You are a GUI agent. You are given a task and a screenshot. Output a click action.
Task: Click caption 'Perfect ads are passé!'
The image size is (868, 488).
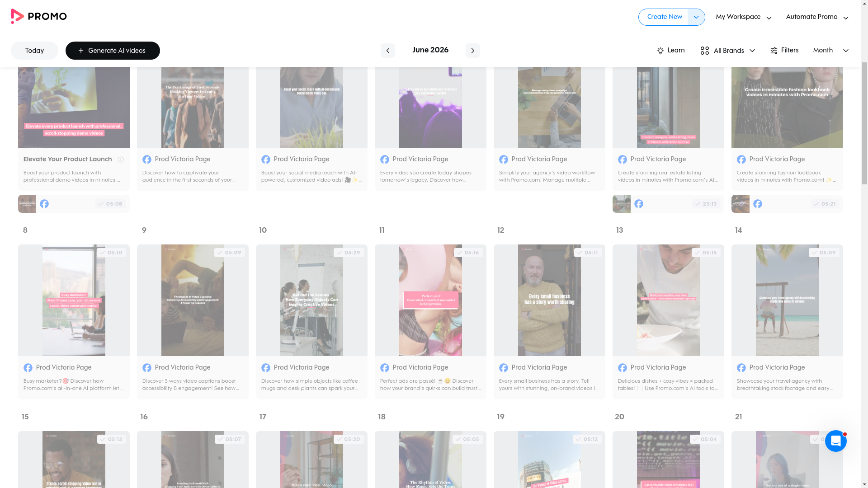pos(430,385)
